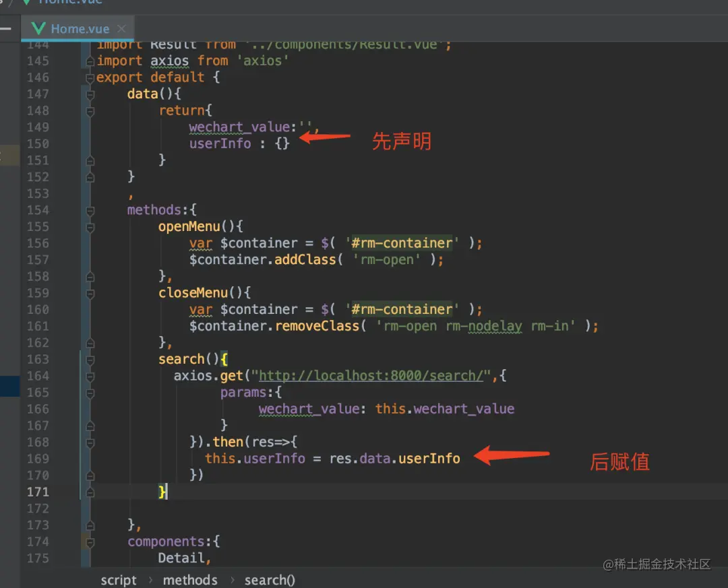
Task: Fold the closeMenu() method at line 159
Action: pyautogui.click(x=90, y=294)
